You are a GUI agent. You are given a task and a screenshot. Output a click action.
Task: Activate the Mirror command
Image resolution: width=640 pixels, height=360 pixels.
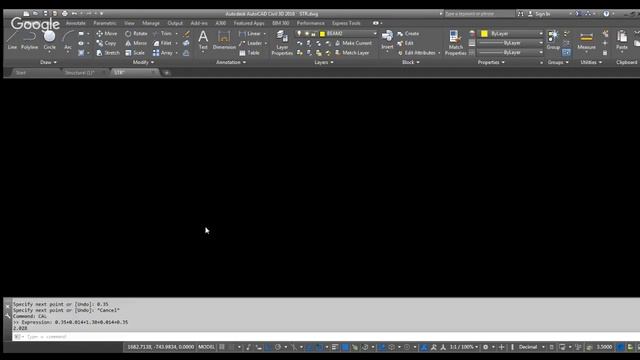click(x=136, y=43)
